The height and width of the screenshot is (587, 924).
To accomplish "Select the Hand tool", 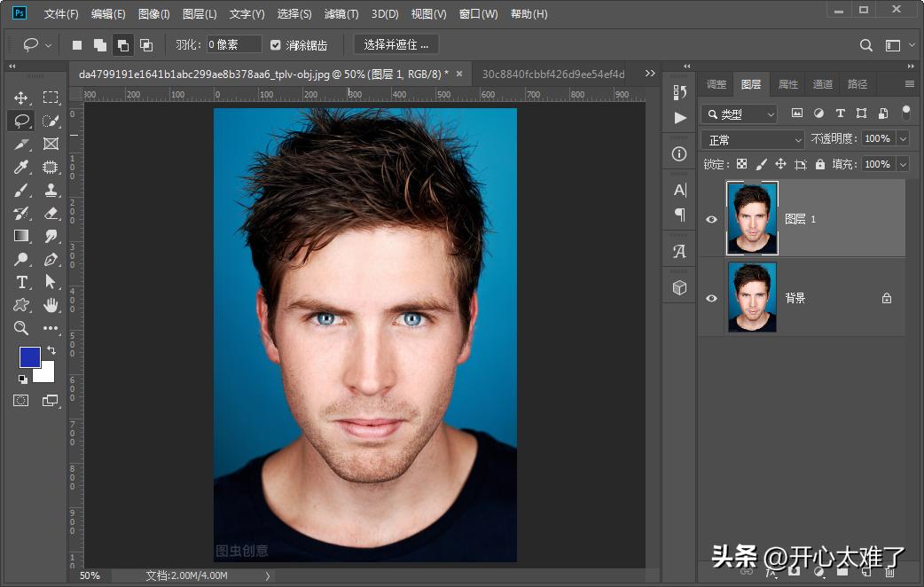I will [51, 305].
